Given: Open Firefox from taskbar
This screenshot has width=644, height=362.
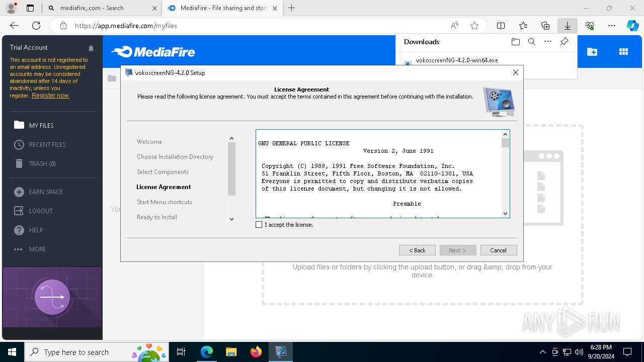Looking at the screenshot, I should (x=256, y=352).
